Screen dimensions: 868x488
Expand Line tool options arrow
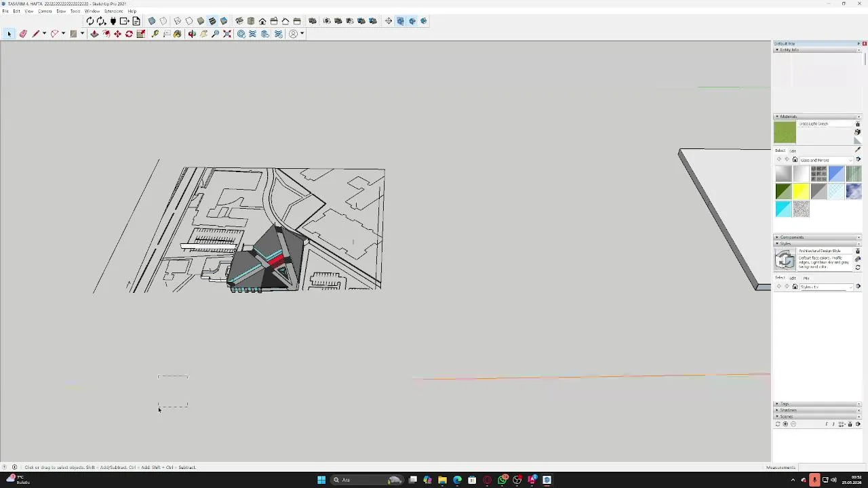tap(44, 34)
